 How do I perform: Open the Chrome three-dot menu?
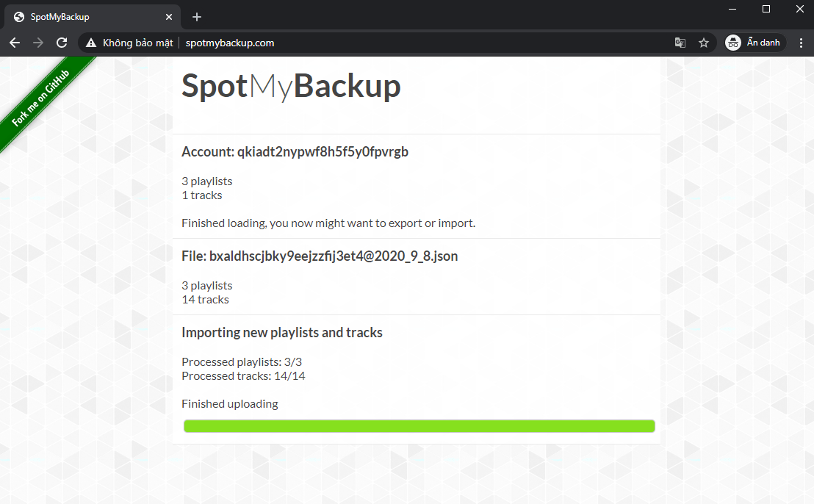(801, 43)
